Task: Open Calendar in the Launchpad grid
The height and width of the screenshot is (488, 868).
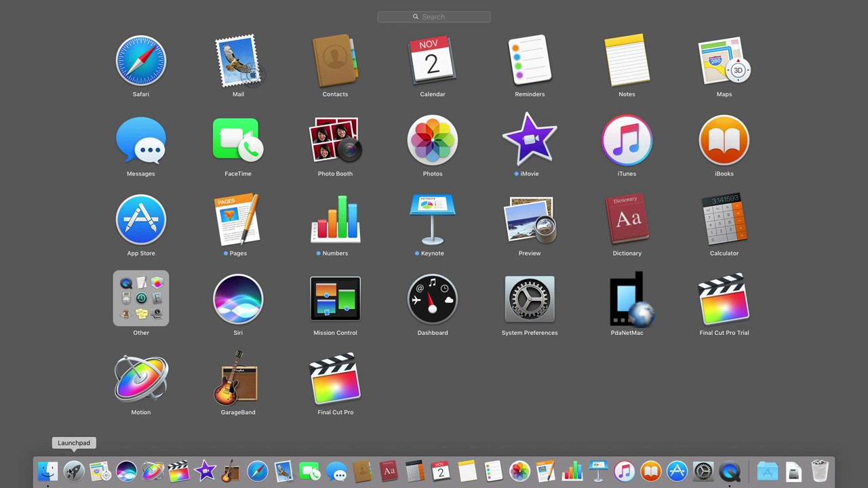Action: click(433, 61)
